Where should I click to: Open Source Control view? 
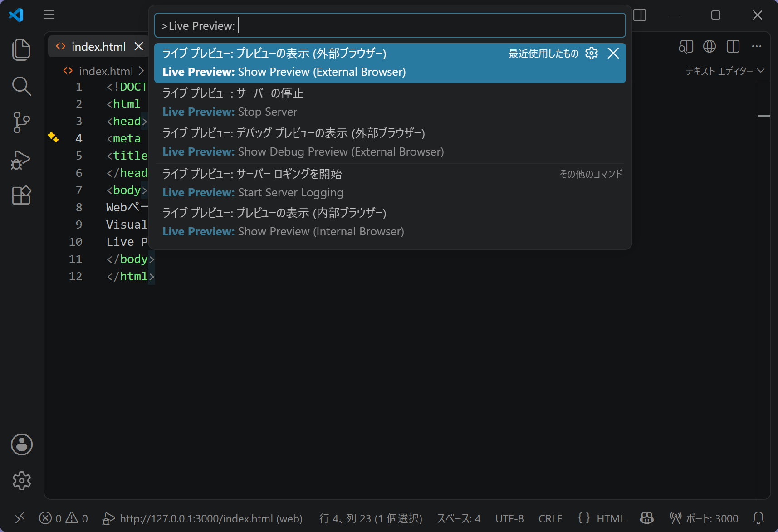[21, 122]
